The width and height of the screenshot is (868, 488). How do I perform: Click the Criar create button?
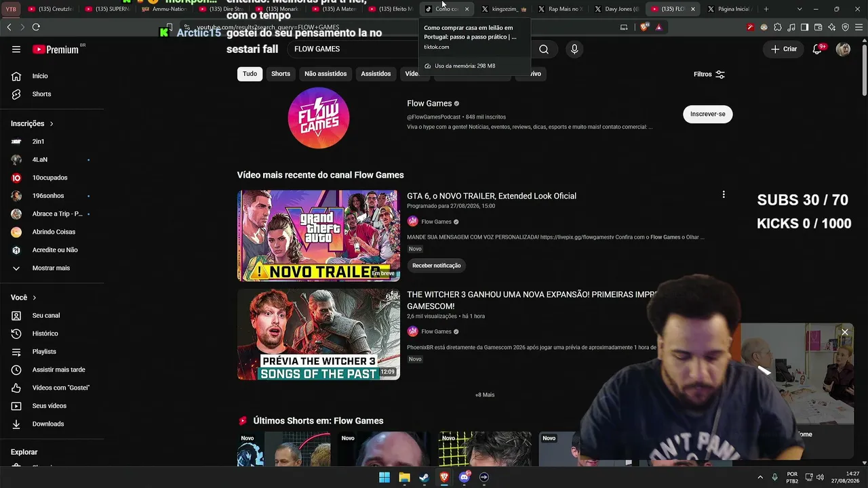[783, 49]
